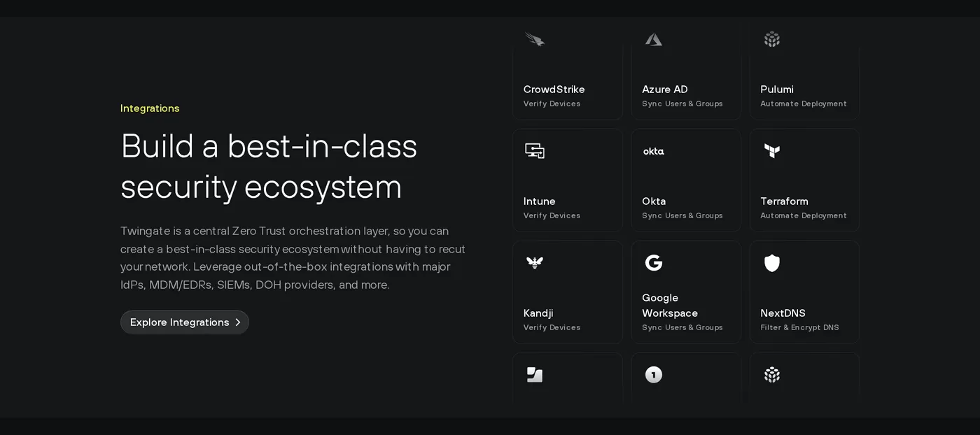Screen dimensions: 980x435
Task: Click the Kandji bee logo icon
Action: [535, 263]
